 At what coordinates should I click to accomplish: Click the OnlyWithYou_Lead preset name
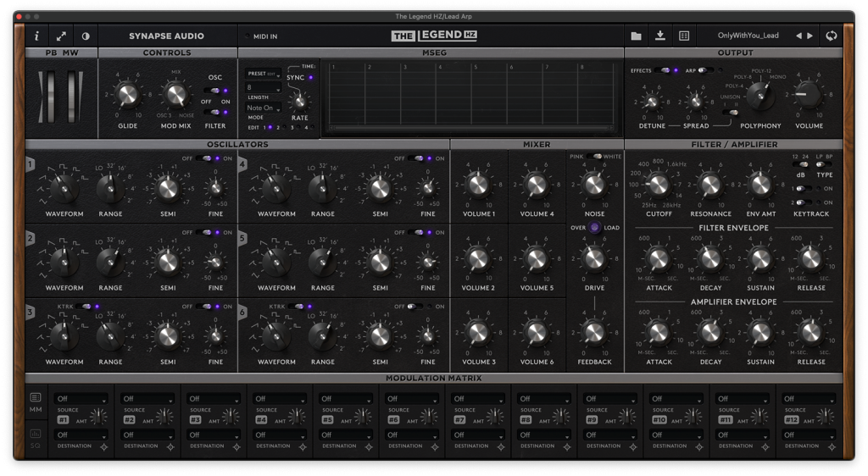(748, 36)
